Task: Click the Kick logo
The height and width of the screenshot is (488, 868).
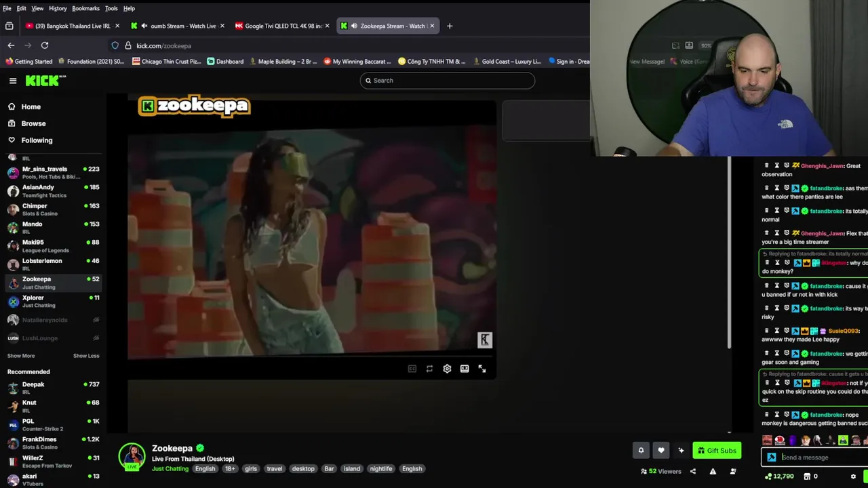Action: pyautogui.click(x=45, y=81)
